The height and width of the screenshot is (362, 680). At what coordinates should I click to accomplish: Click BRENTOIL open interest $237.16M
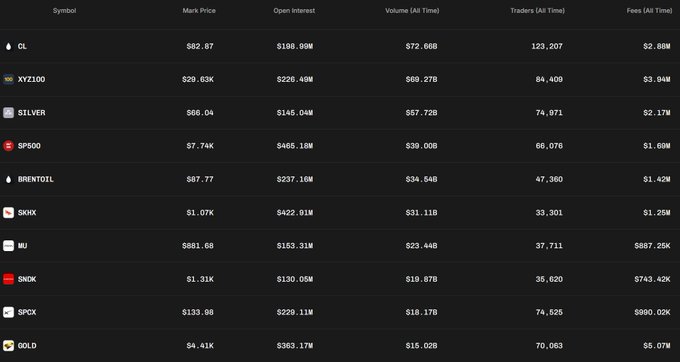295,179
